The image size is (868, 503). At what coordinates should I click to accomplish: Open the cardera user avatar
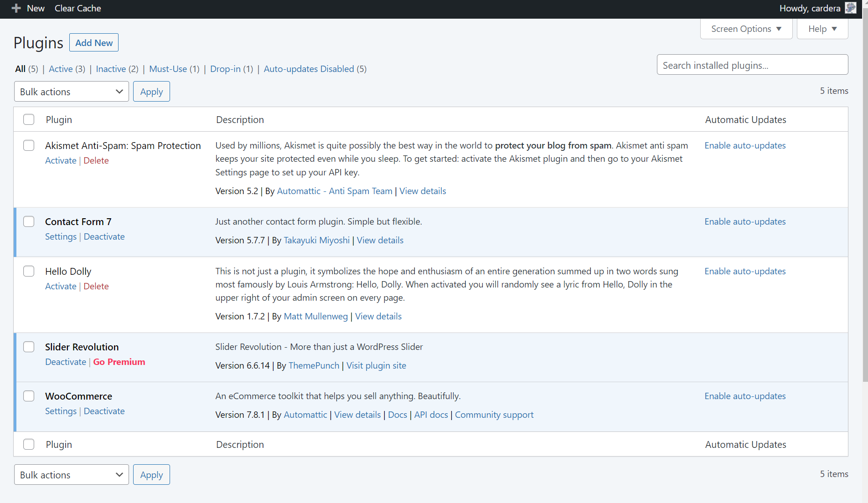tap(850, 8)
